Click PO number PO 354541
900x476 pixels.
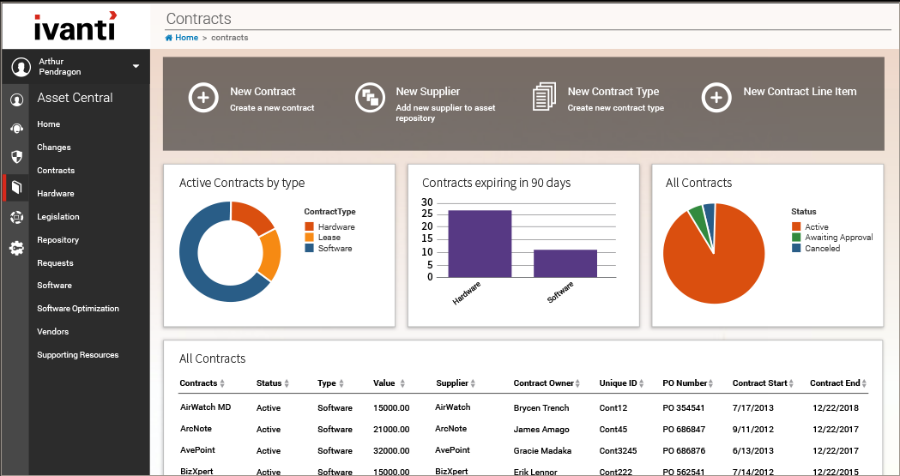coord(684,408)
